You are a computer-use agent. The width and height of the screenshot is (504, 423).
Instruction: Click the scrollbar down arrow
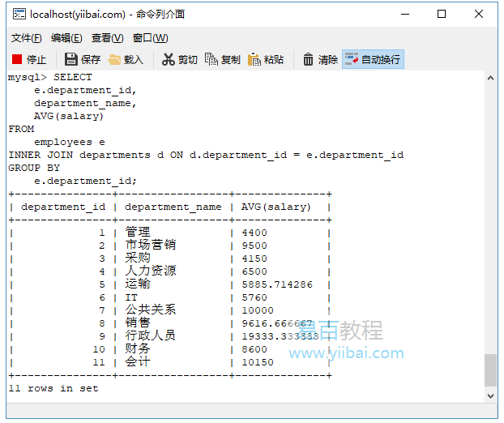point(490,395)
